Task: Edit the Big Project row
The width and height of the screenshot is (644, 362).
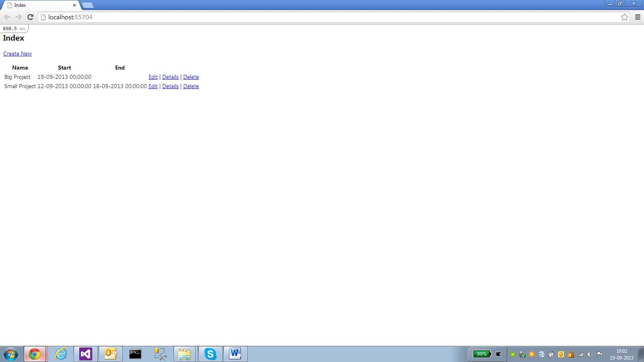Action: coord(153,77)
